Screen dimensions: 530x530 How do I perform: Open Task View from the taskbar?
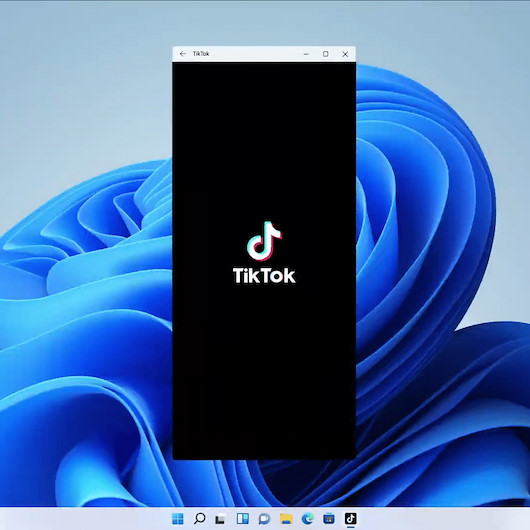[221, 519]
